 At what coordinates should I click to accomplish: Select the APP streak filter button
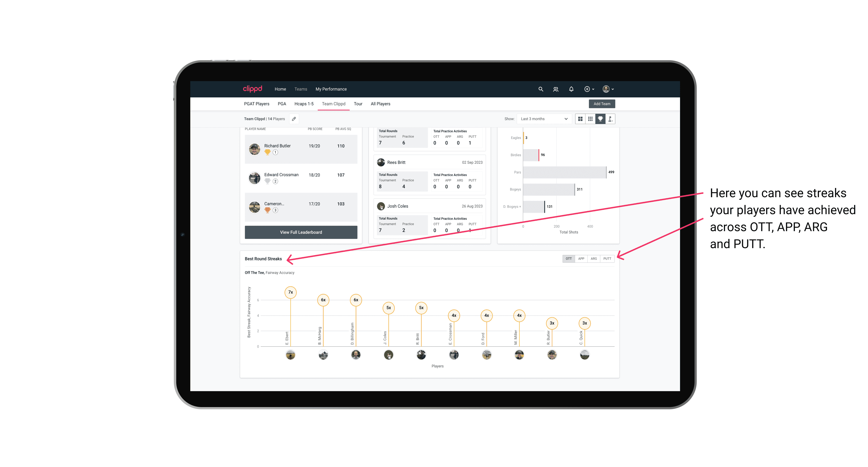[x=580, y=259]
